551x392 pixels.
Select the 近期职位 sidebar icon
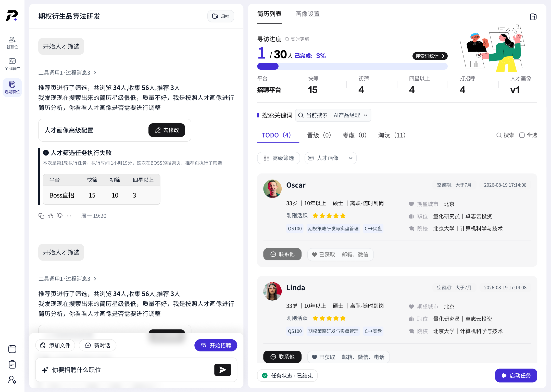pyautogui.click(x=12, y=87)
